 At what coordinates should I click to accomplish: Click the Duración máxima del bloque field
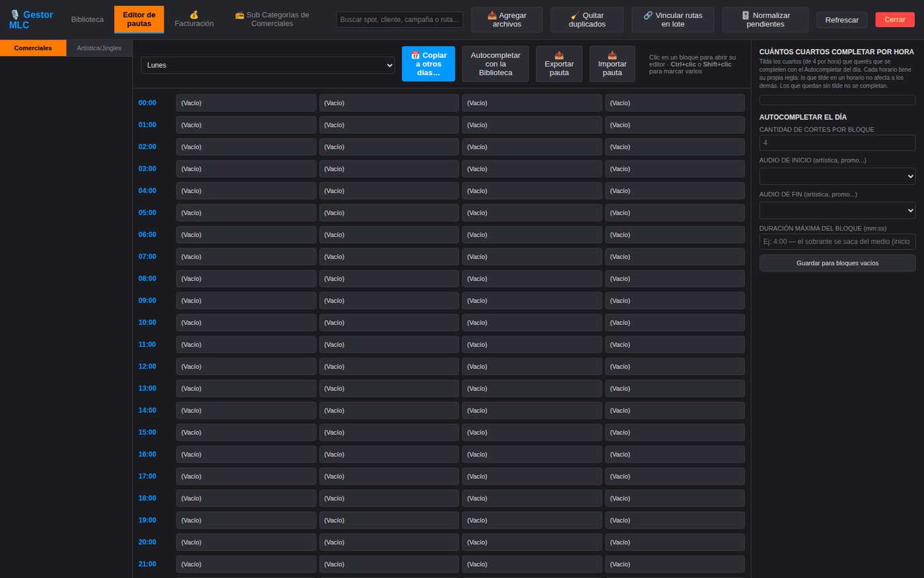pos(838,242)
